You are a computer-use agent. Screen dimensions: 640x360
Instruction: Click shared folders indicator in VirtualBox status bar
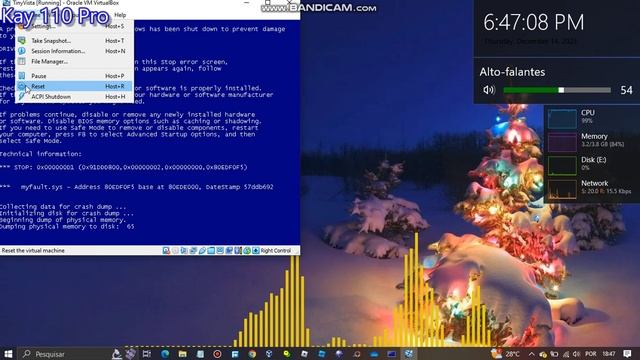tap(211, 250)
